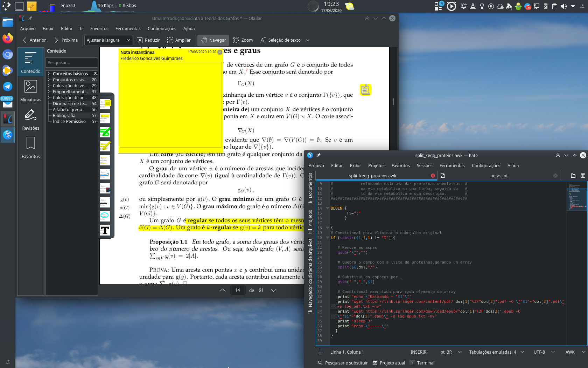Toggle Kate Documentos side panel

click(x=310, y=189)
